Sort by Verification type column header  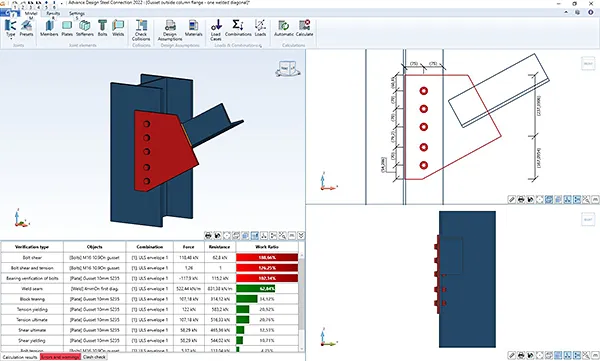pyautogui.click(x=32, y=247)
